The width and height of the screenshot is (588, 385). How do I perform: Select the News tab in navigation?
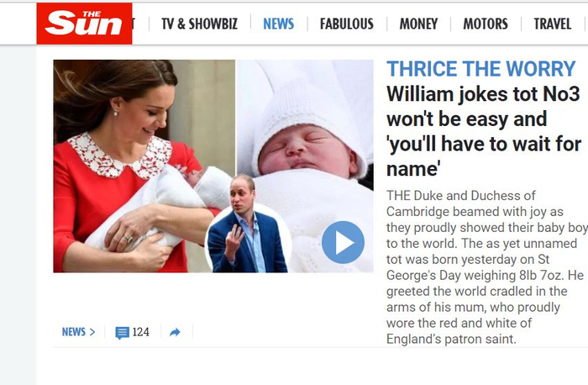(279, 24)
